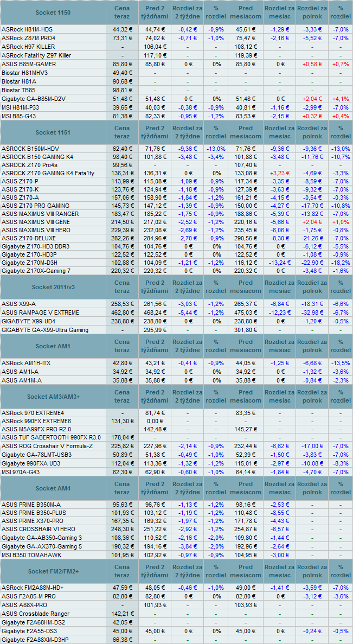Select ASUS CROSSHAIR VI HERO price 248,30 €
Viewport: 353px width, 644px height.
(122, 530)
